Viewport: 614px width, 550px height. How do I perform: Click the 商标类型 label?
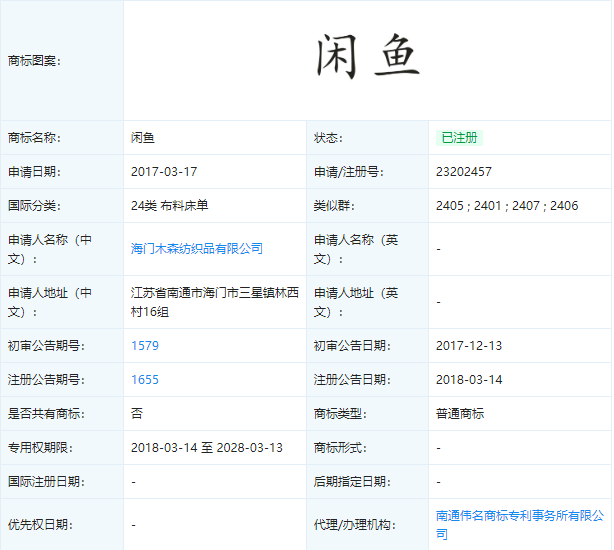coord(340,414)
